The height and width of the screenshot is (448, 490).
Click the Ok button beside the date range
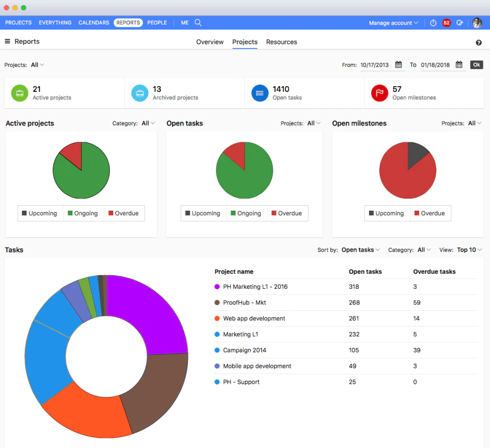476,65
